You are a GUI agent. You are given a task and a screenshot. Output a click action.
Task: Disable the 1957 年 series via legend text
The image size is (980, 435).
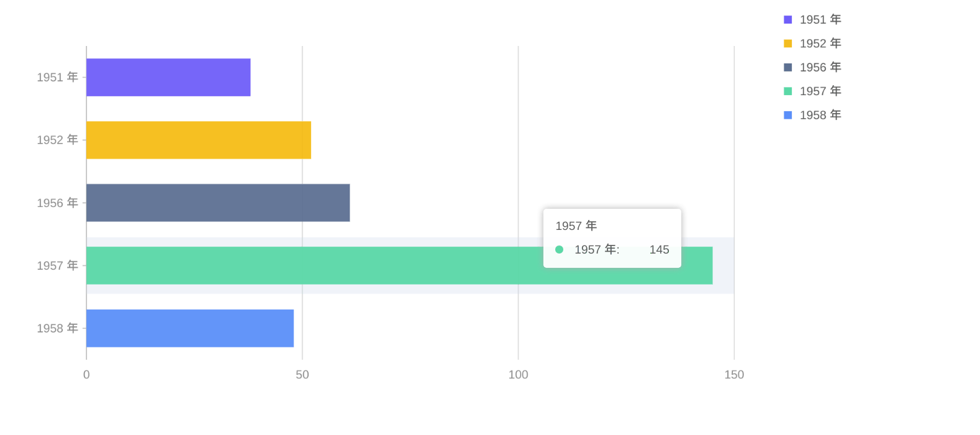[x=820, y=91]
